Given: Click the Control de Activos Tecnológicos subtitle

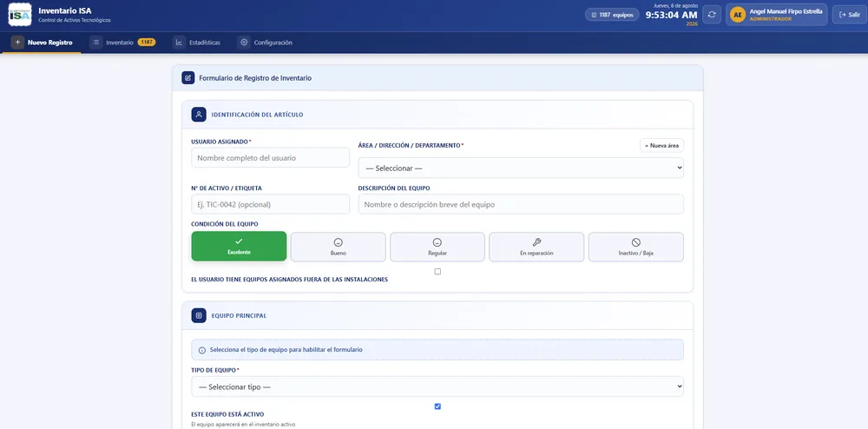Looking at the screenshot, I should [x=74, y=21].
